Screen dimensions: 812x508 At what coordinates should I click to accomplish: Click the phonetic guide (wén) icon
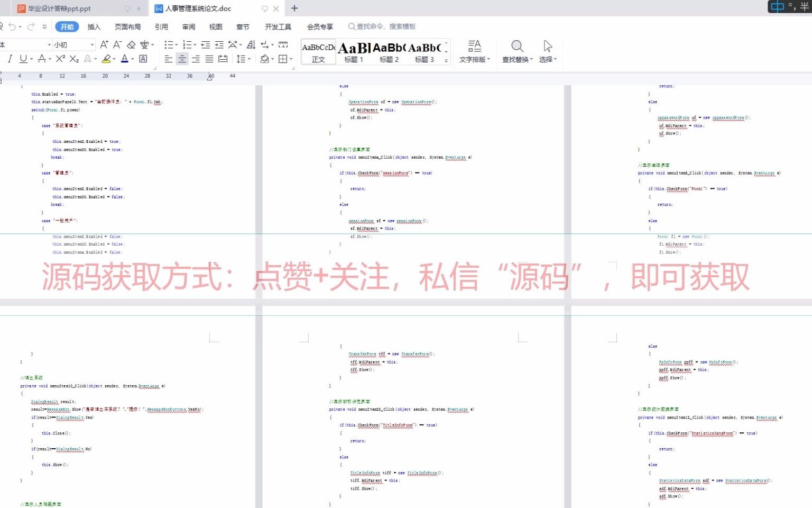pos(144,44)
